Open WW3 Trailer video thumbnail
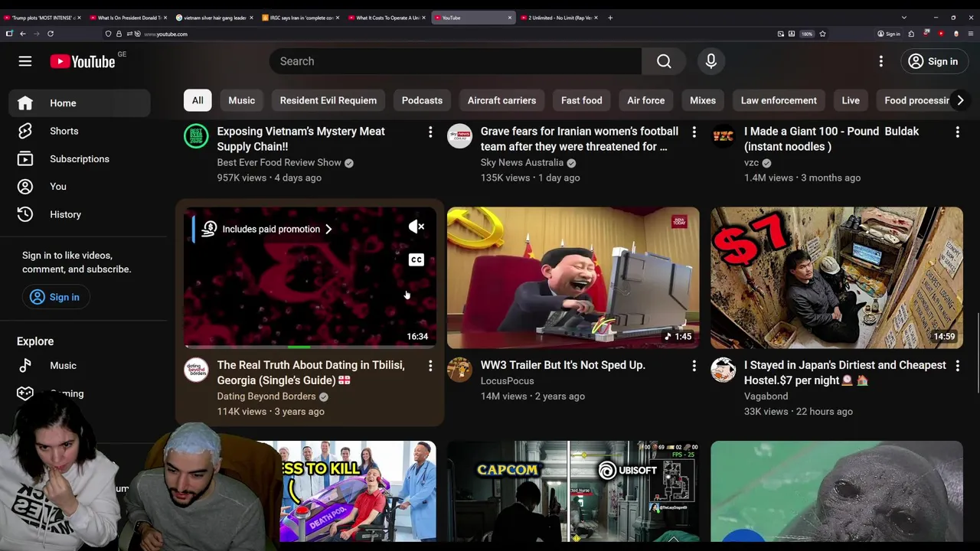 [573, 278]
